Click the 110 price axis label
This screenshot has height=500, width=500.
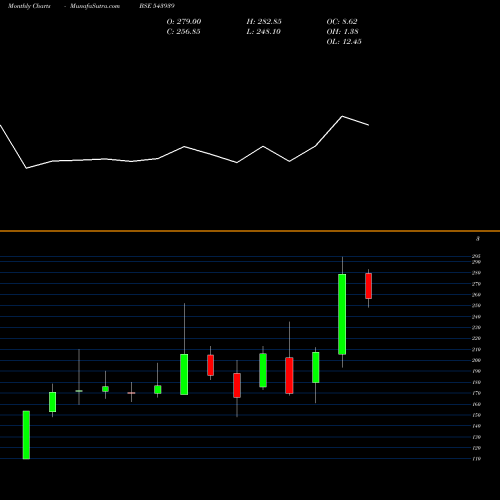point(476,459)
